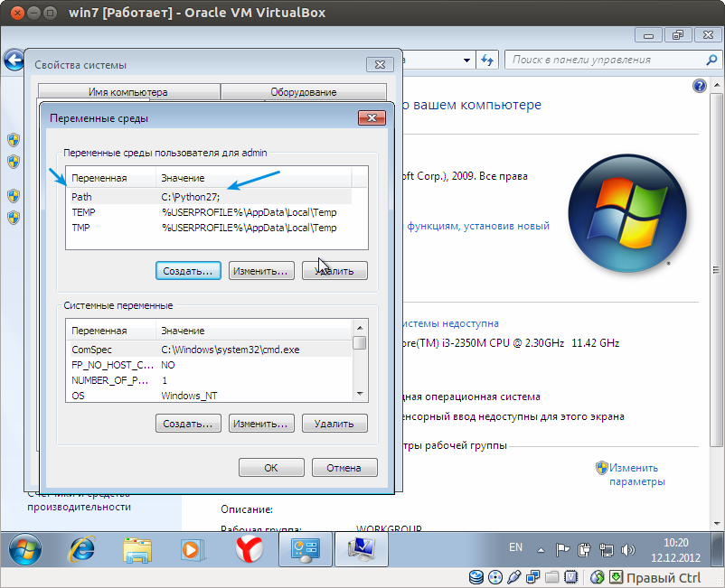725x588 pixels.
Task: Click Создать... under system variables
Action: click(x=188, y=424)
